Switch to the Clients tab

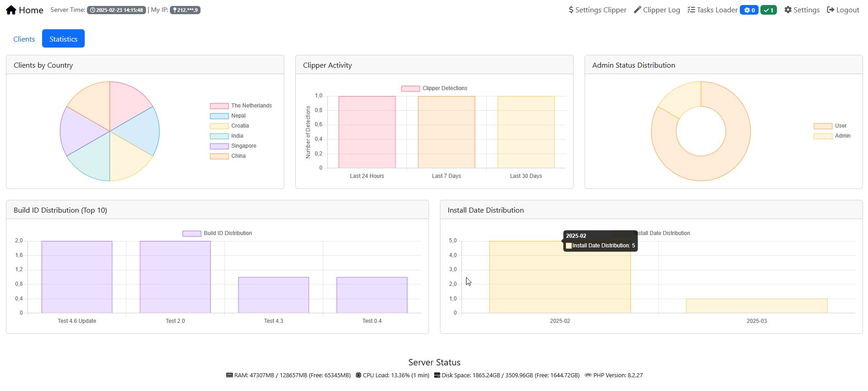click(x=24, y=39)
